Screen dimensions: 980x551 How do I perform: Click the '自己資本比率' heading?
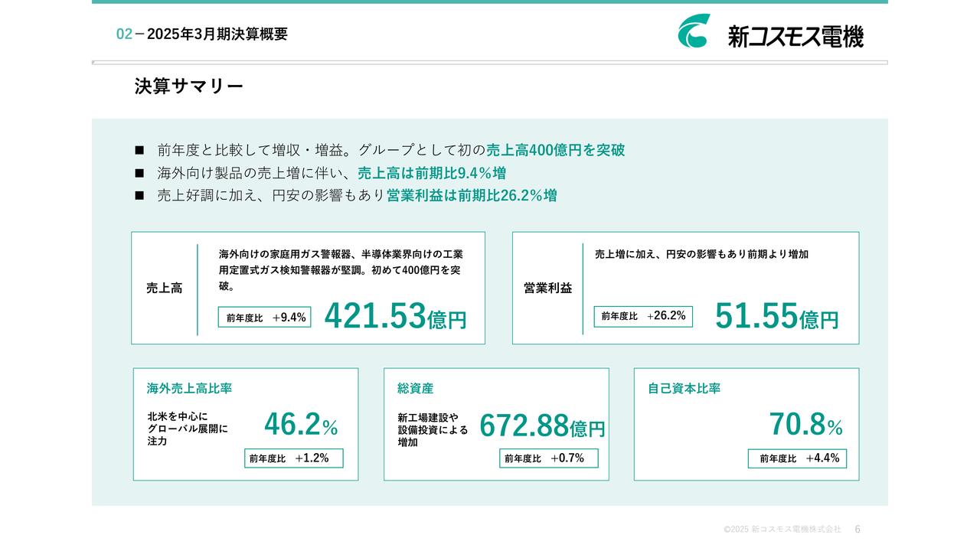point(684,389)
